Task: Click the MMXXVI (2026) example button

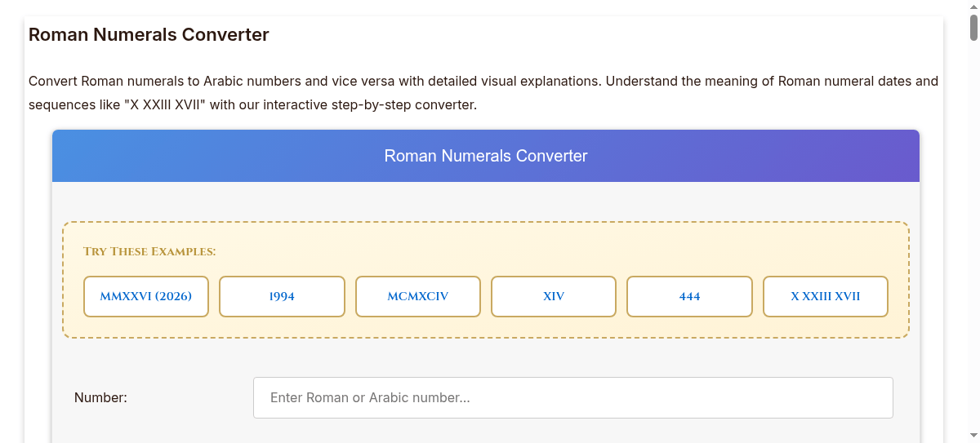Action: point(146,296)
